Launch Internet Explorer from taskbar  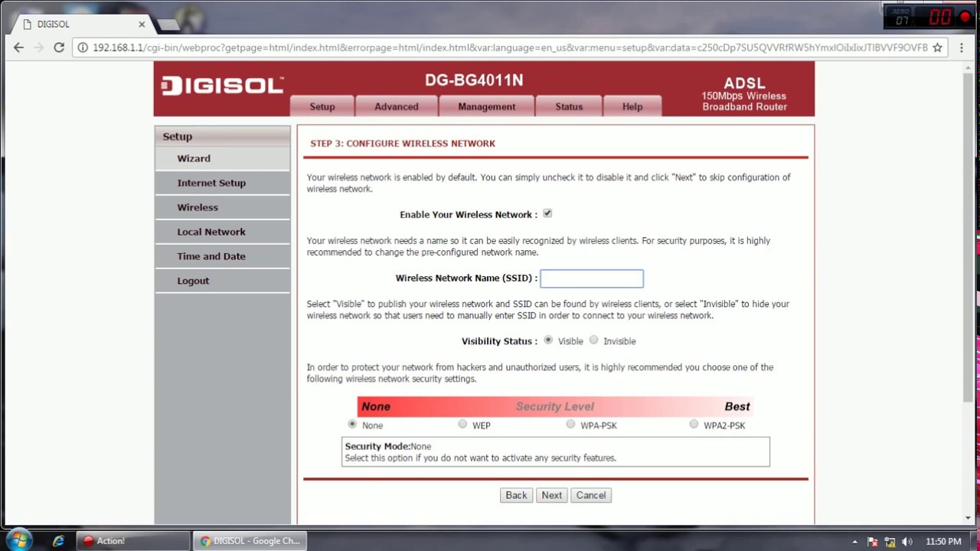point(58,541)
